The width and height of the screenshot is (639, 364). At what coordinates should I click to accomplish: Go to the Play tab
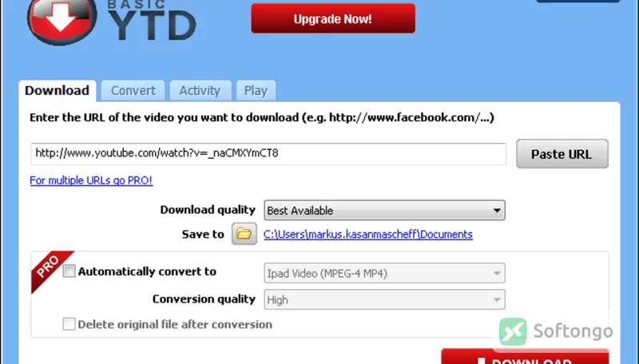256,90
